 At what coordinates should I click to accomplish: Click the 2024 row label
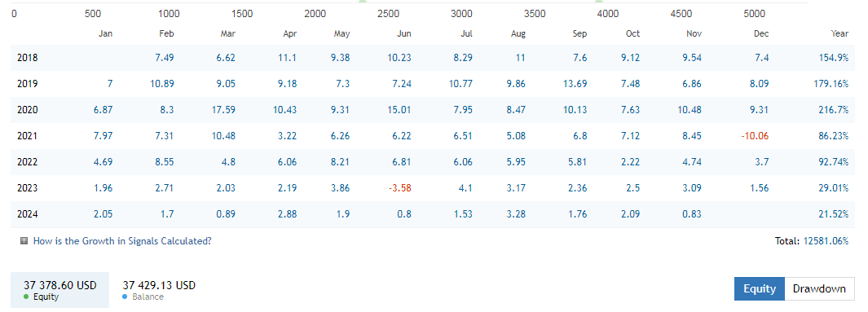[x=28, y=214]
